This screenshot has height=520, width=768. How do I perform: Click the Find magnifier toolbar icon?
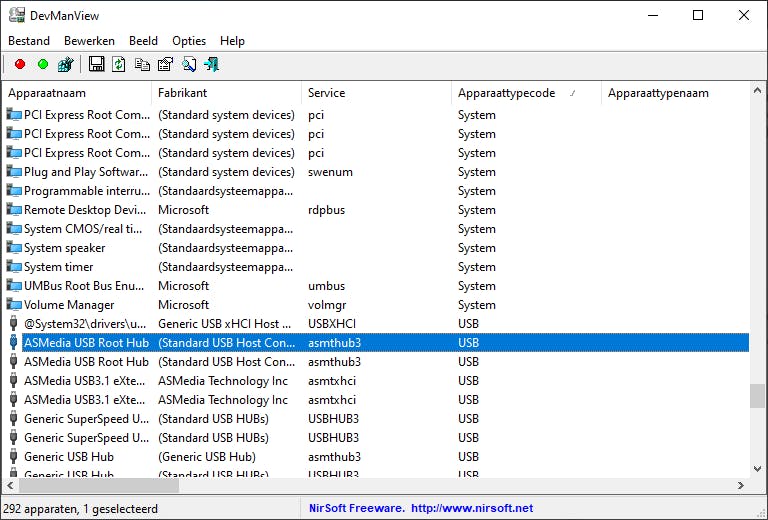(188, 65)
